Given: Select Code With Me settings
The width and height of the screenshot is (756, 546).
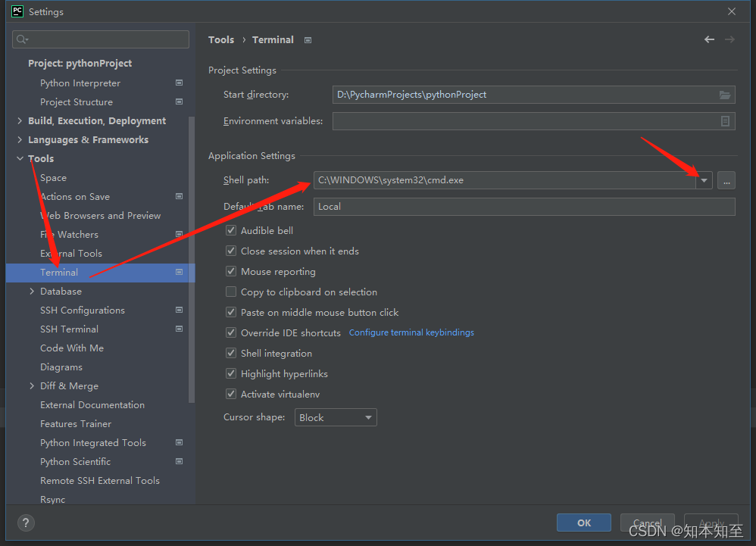Looking at the screenshot, I should 72,348.
